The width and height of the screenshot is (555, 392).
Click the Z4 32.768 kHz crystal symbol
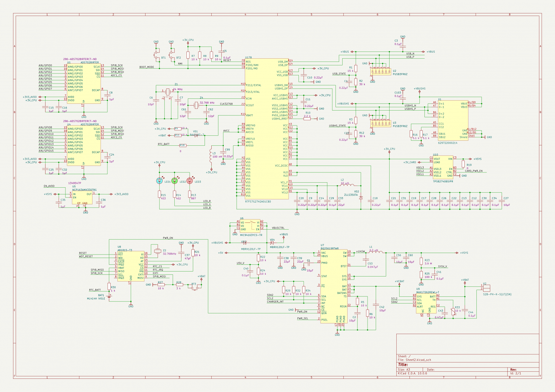(x=196, y=105)
